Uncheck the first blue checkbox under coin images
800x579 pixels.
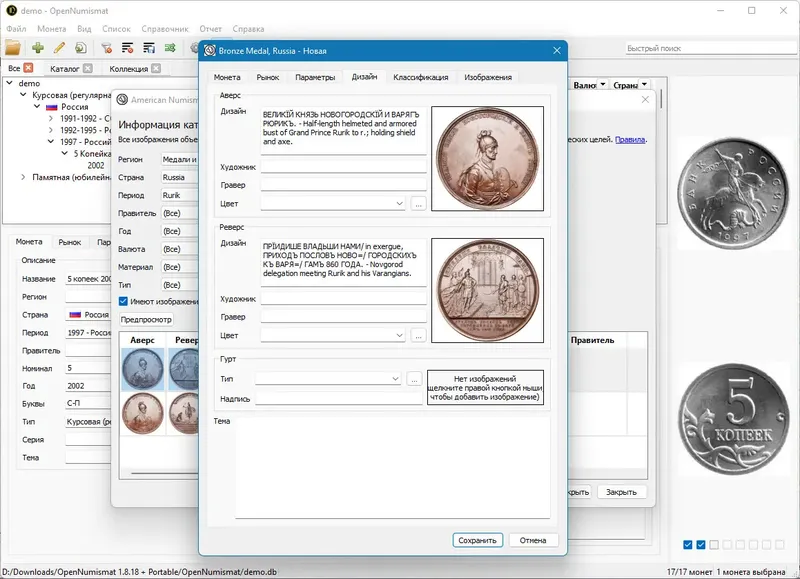(x=688, y=545)
